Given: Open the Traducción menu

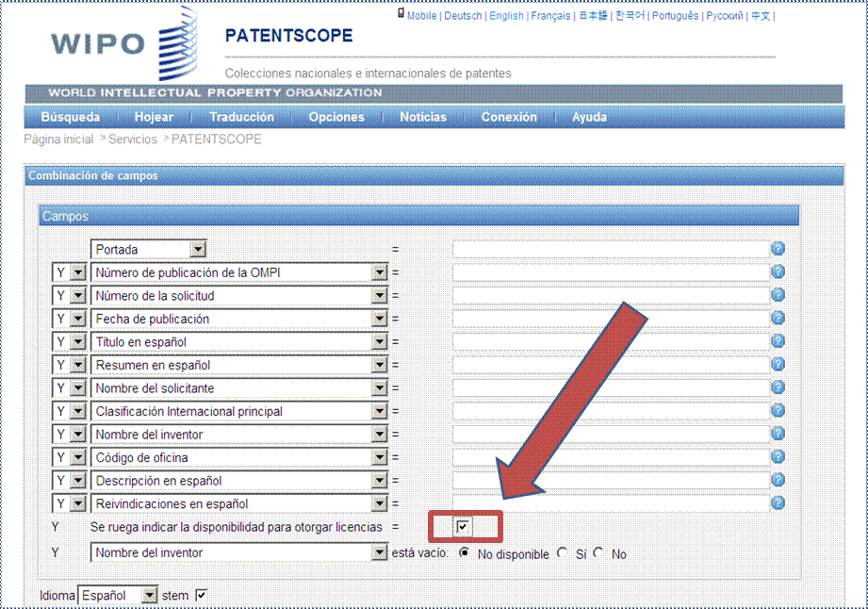Looking at the screenshot, I should pyautogui.click(x=241, y=117).
